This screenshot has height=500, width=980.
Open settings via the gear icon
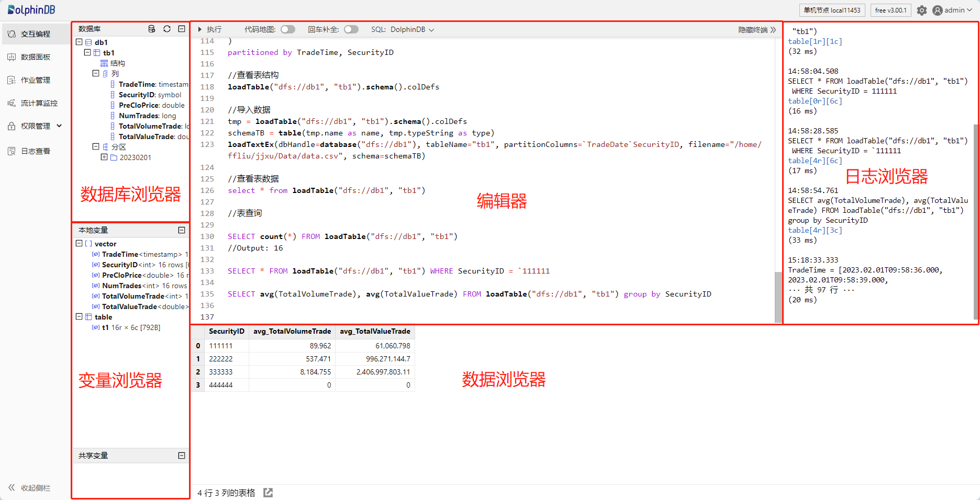(x=922, y=10)
